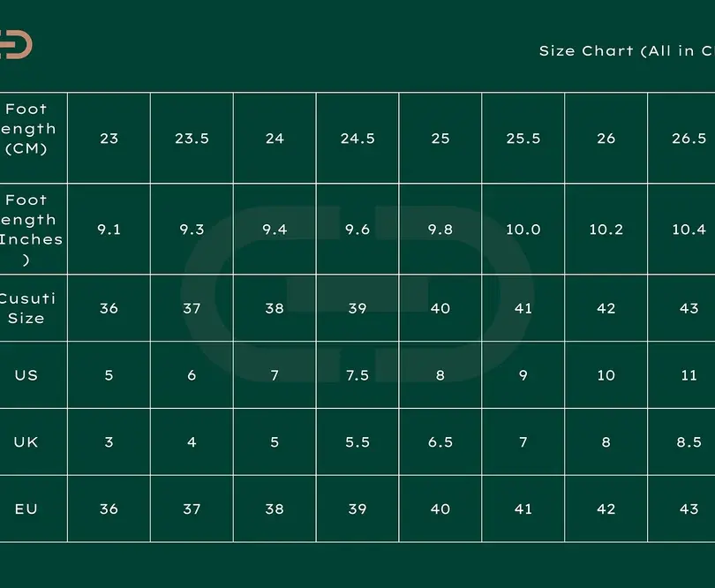Click the Cusuti Size row label
Image resolution: width=715 pixels, height=588 pixels.
[27, 308]
